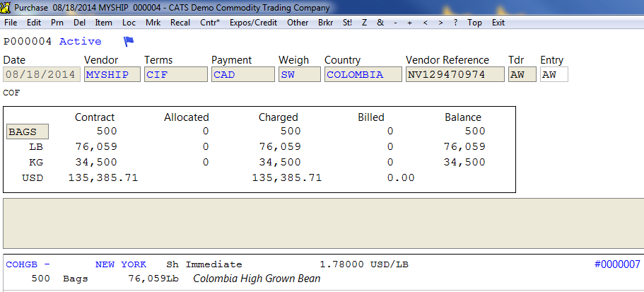
Task: Click Balance KG value 34,500
Action: [464, 162]
